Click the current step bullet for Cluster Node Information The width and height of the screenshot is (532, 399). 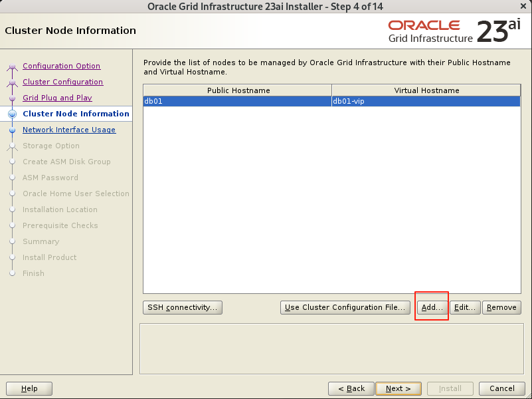point(12,114)
